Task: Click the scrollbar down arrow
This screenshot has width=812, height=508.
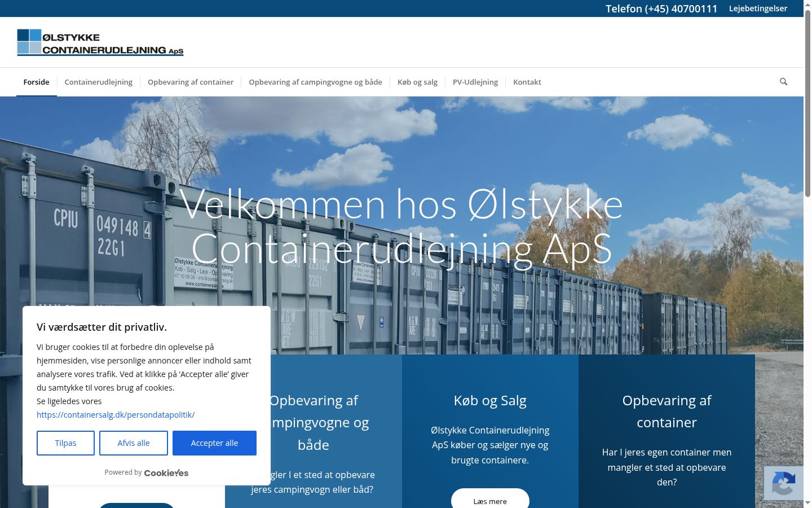Action: (x=807, y=503)
